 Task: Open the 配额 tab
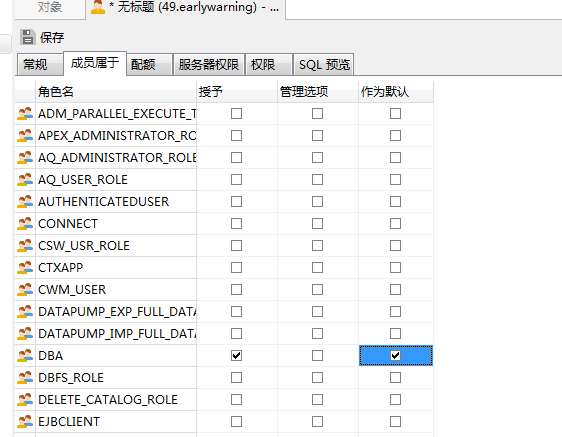[x=149, y=65]
